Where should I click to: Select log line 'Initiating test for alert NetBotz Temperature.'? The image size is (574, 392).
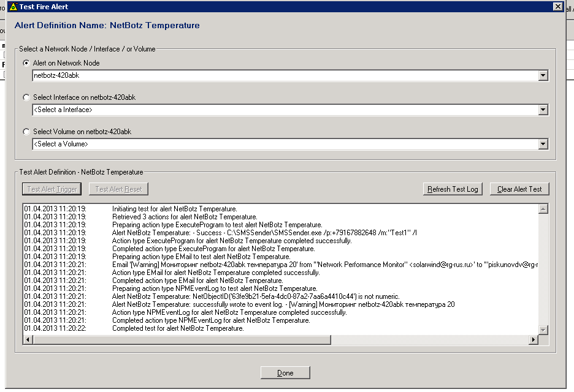175,209
